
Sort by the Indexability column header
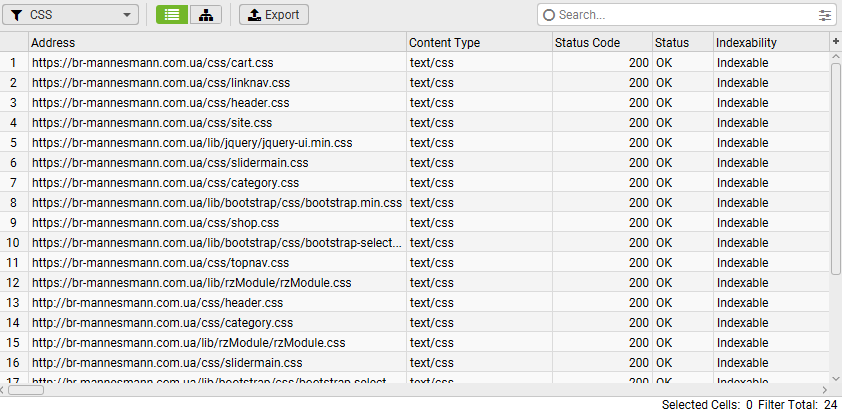769,43
